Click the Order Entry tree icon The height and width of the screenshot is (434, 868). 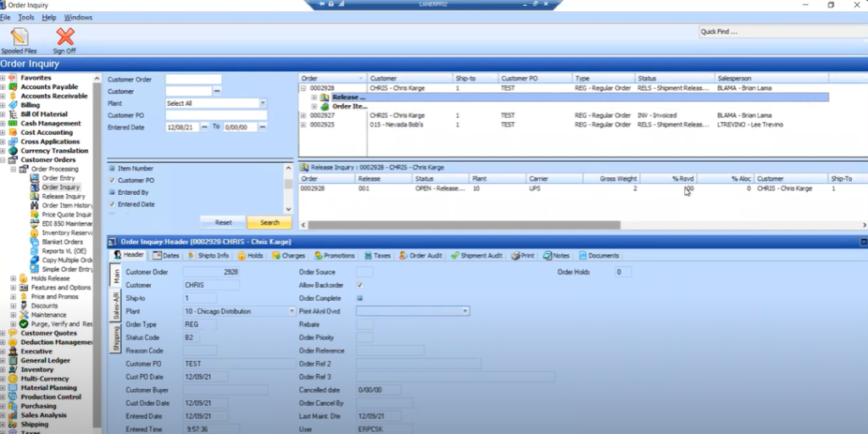[x=34, y=178]
